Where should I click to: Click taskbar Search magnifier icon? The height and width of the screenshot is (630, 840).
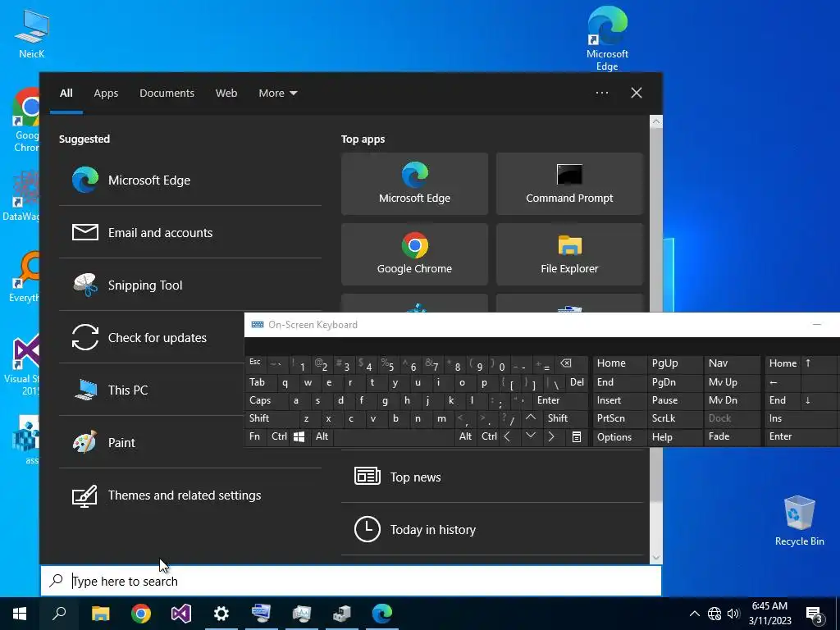(x=59, y=614)
